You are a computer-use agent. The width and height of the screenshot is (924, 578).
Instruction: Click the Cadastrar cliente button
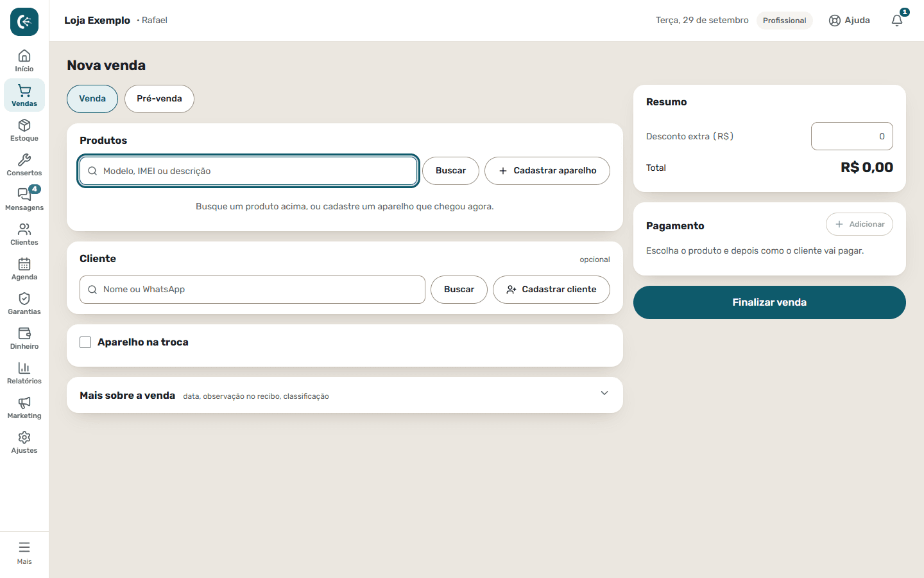pyautogui.click(x=551, y=290)
